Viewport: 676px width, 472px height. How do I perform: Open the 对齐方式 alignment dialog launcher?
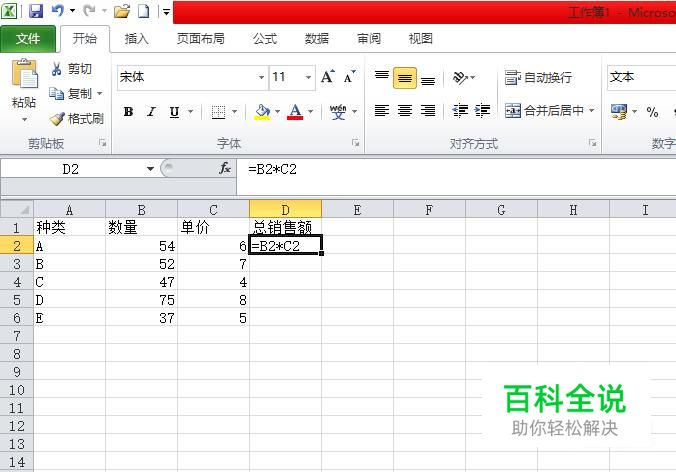point(592,143)
